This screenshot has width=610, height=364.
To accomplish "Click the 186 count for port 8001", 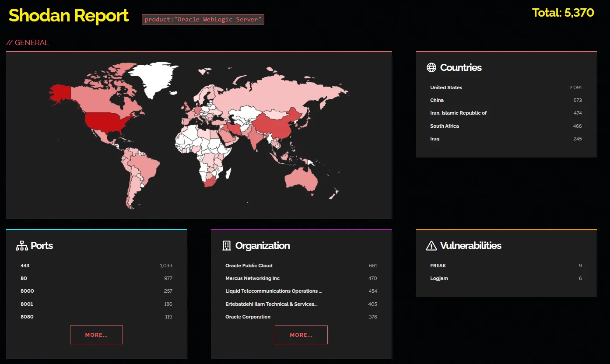I will point(168,304).
